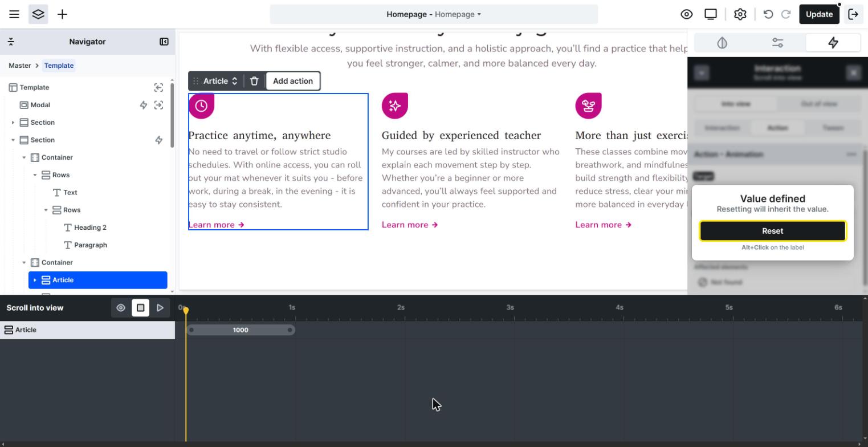Screen dimensions: 868x447
Task: Click the focus icon on Template row
Action: (158, 87)
